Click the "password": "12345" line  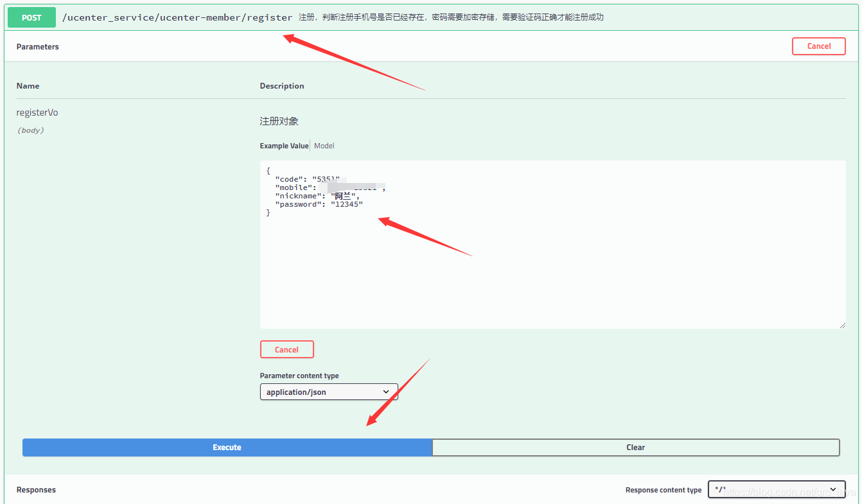pos(319,204)
